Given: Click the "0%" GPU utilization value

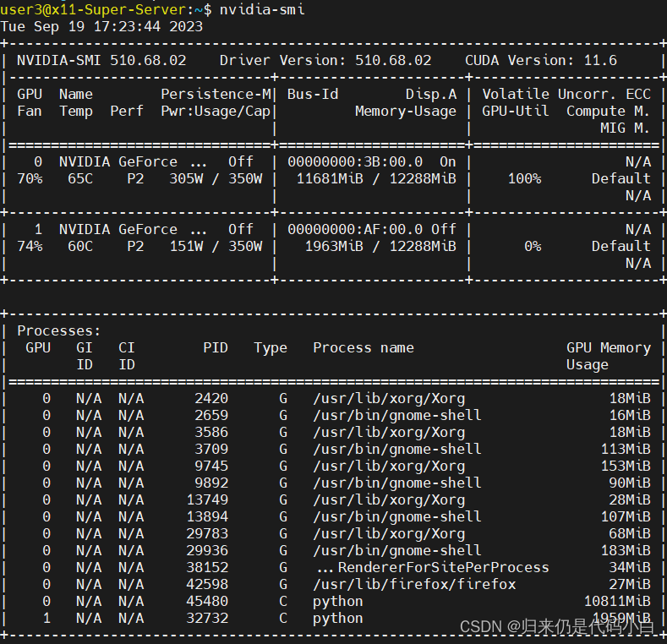Looking at the screenshot, I should coord(532,246).
